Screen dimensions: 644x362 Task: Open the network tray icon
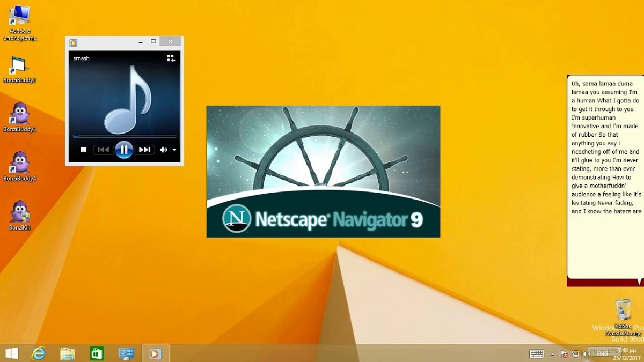coord(575,353)
